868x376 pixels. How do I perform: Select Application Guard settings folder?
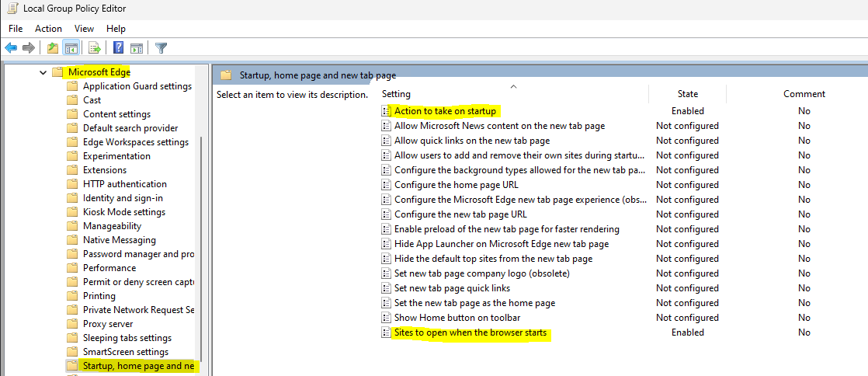pos(137,86)
